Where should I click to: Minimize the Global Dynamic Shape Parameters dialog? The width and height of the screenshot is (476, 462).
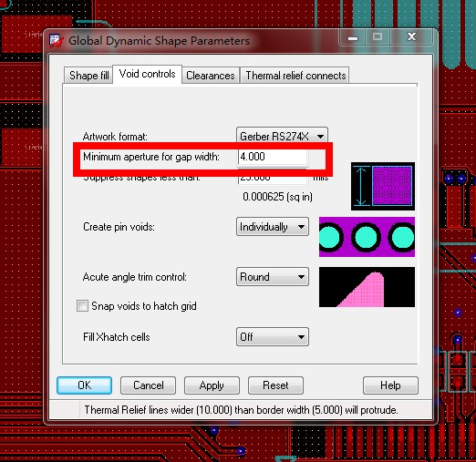coord(353,37)
